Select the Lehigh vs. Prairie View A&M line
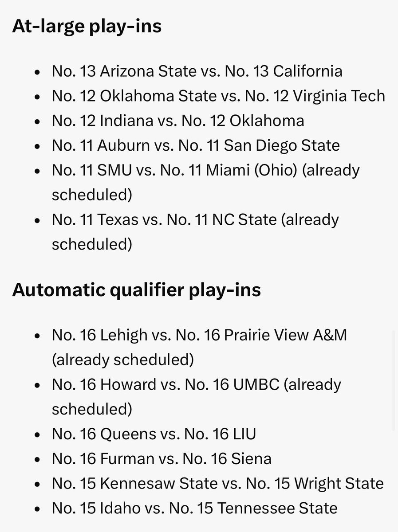This screenshot has height=532, width=398. [x=199, y=335]
